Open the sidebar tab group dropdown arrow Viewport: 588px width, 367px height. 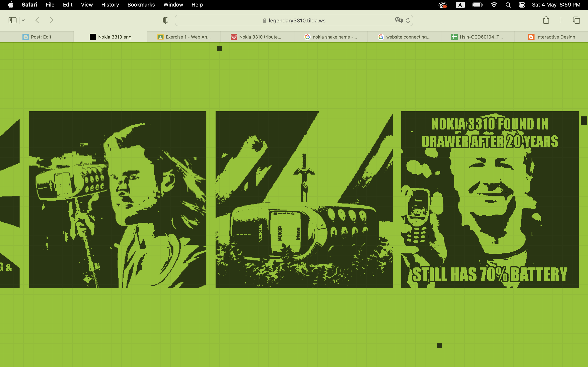[23, 20]
